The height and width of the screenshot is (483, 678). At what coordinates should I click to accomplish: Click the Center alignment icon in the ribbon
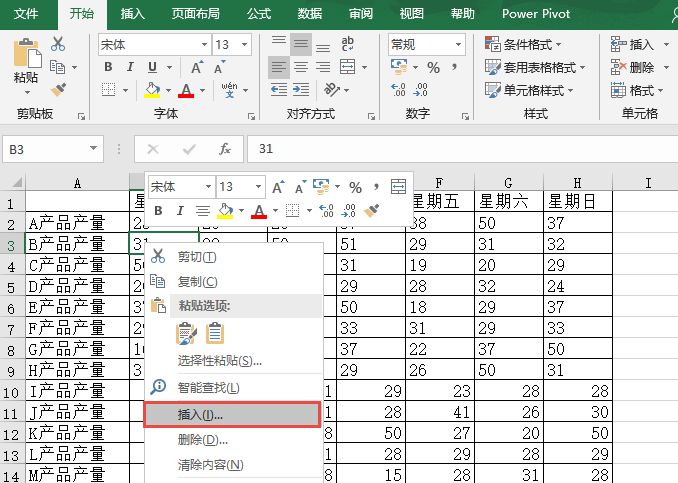pyautogui.click(x=301, y=67)
